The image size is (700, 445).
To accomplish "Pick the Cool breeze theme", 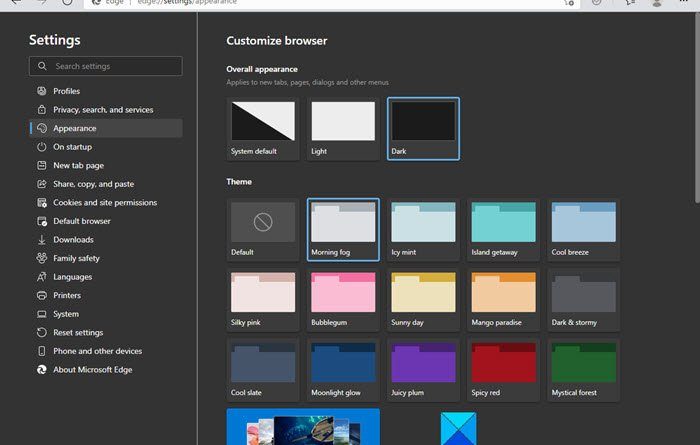I will point(583,230).
